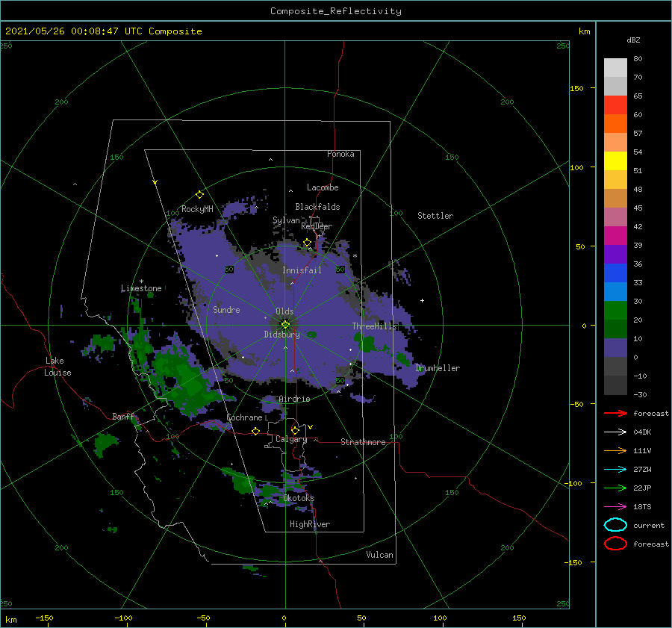Click the Calgary city label
The height and width of the screenshot is (628, 672).
(291, 439)
